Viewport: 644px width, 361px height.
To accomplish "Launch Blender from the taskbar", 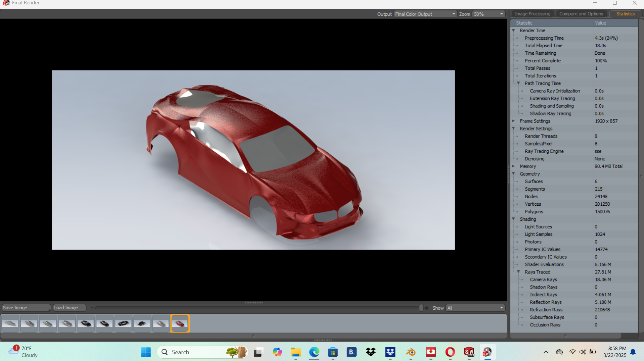I will click(411, 352).
